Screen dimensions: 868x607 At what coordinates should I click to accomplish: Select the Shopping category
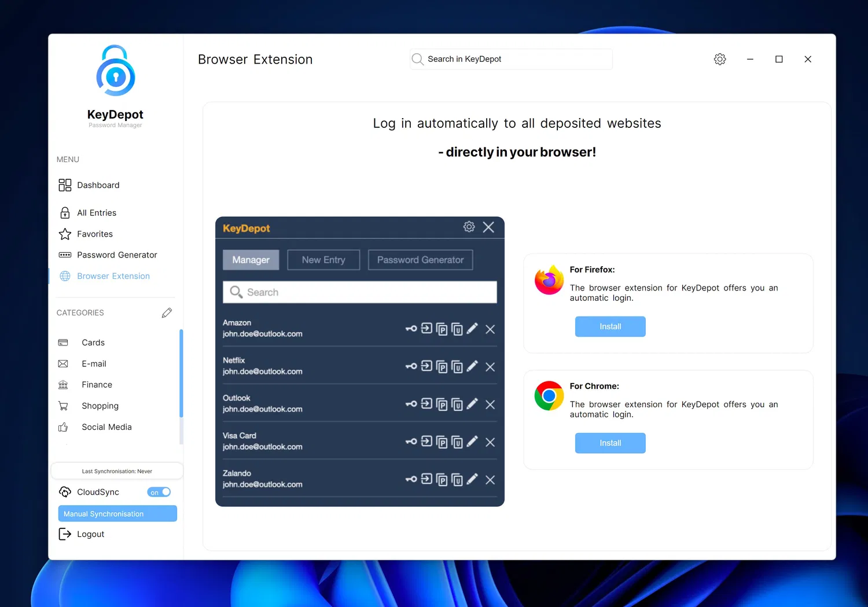(x=89, y=406)
